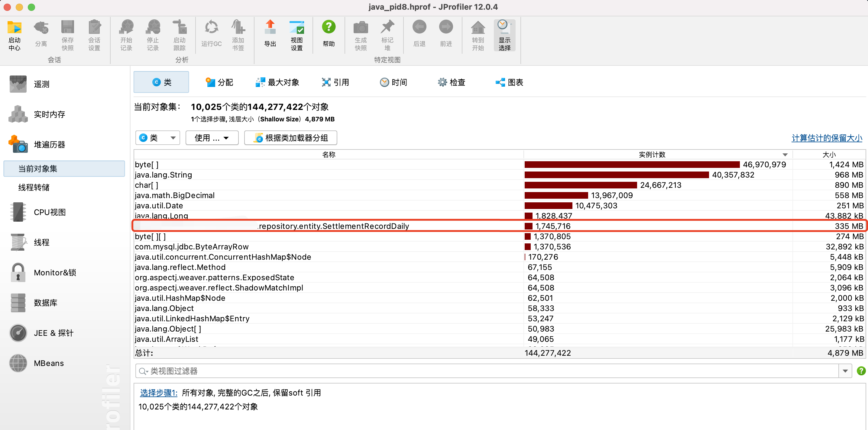Open Threads (线程) sidebar section
This screenshot has height=430, width=868.
(30, 242)
